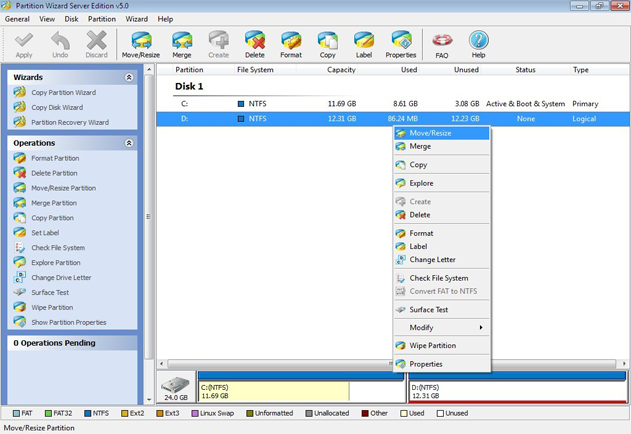Open the General menu

(17, 19)
